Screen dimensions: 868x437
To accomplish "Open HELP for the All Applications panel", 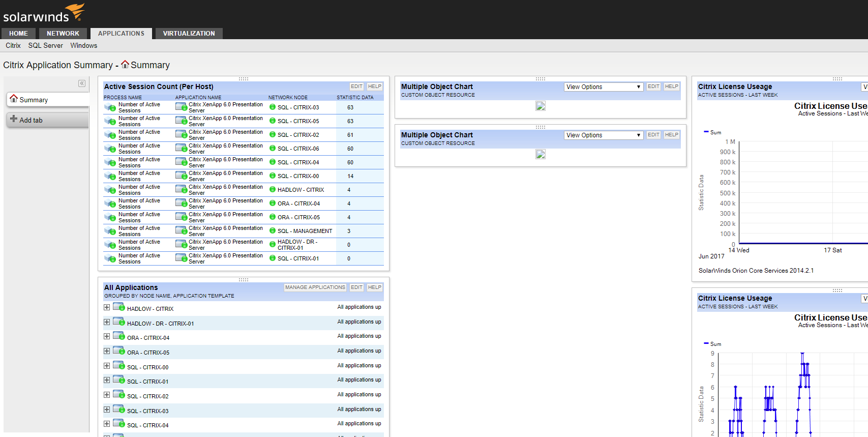I will (x=375, y=287).
